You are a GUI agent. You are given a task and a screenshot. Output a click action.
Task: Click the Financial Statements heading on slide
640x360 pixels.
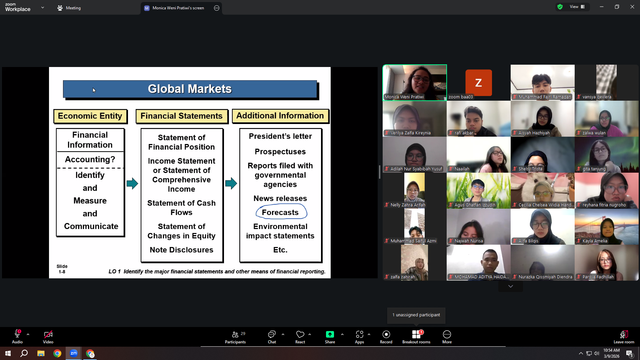pyautogui.click(x=181, y=116)
